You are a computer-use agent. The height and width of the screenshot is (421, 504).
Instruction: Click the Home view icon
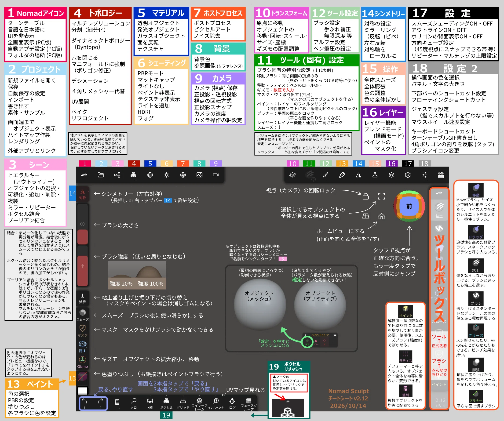(381, 216)
